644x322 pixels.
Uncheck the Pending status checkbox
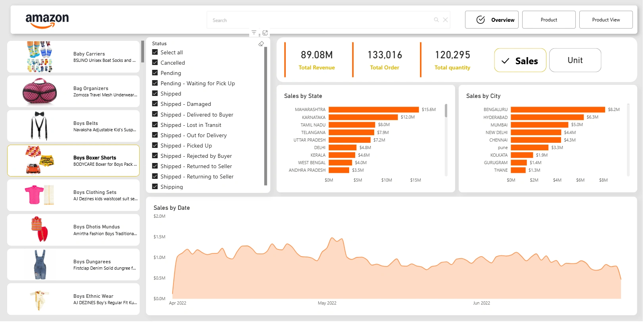pyautogui.click(x=155, y=73)
